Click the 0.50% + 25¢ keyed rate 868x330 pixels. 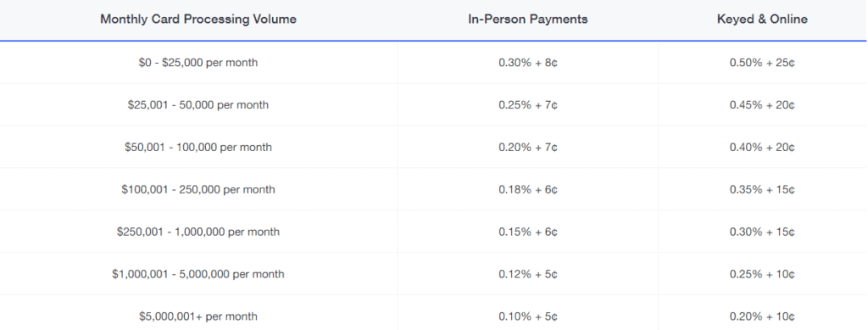coord(762,63)
